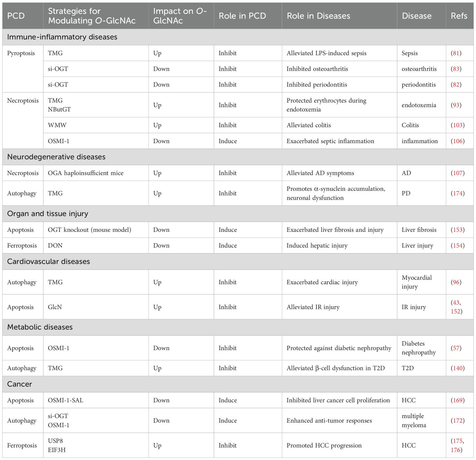Follow reference 140 in T2D row

[458, 368]
